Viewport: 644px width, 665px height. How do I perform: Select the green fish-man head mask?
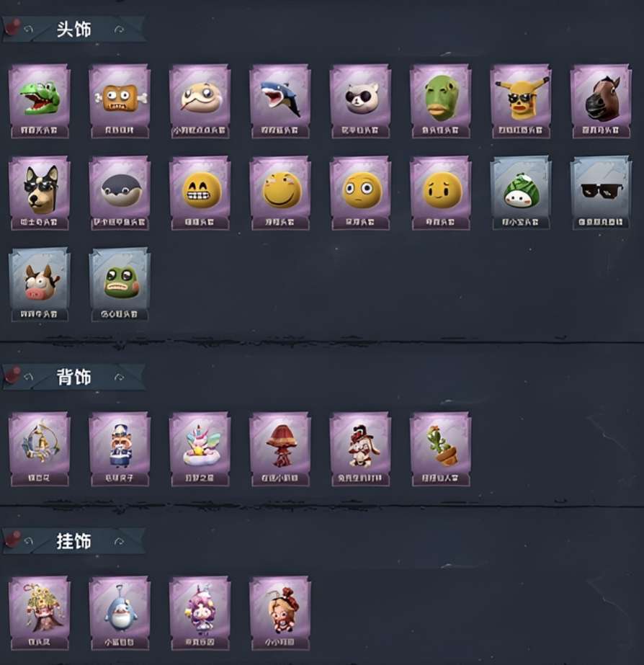[x=440, y=101]
